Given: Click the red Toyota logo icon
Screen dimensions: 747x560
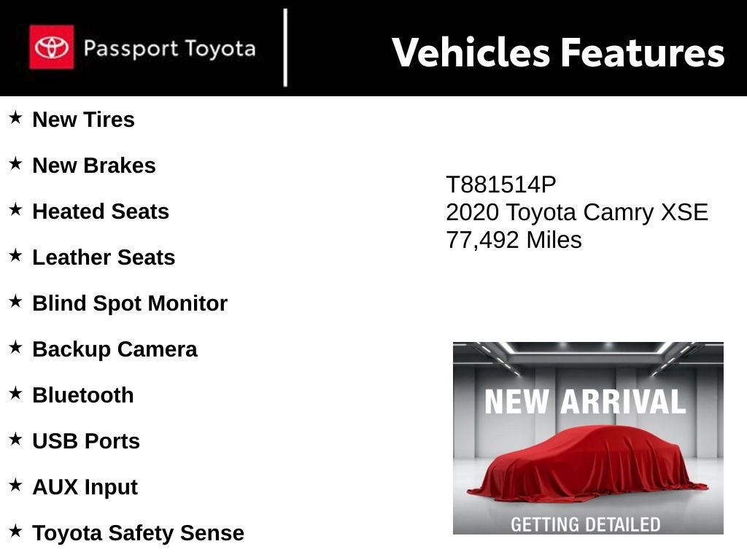Looking at the screenshot, I should coord(51,47).
